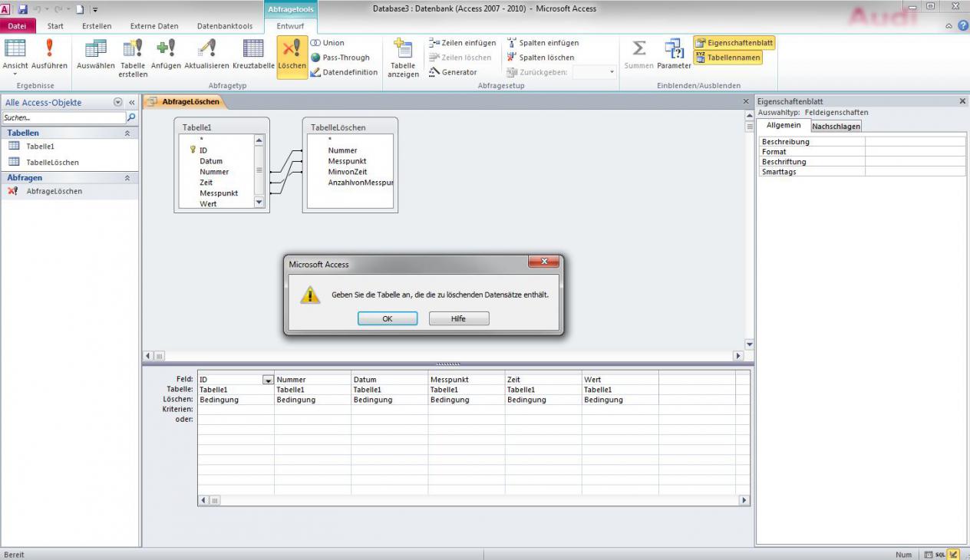Open the Parameter dialog

(x=674, y=55)
